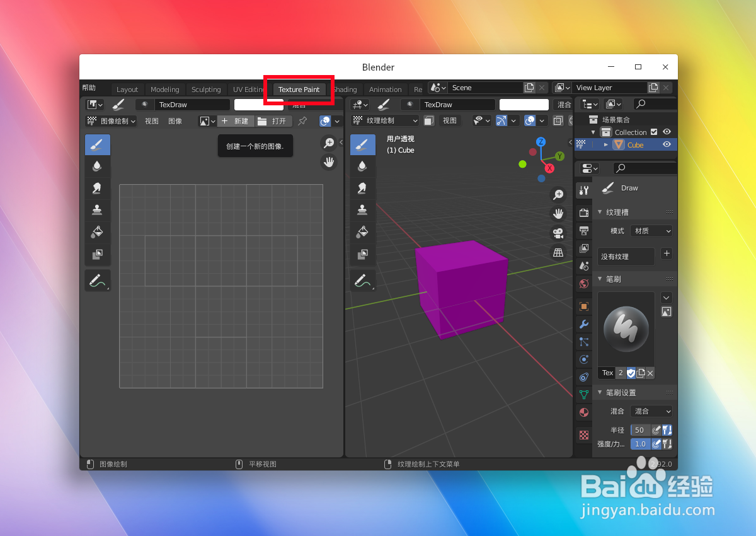The width and height of the screenshot is (756, 536).
Task: Open Output properties tab
Action: (x=584, y=230)
